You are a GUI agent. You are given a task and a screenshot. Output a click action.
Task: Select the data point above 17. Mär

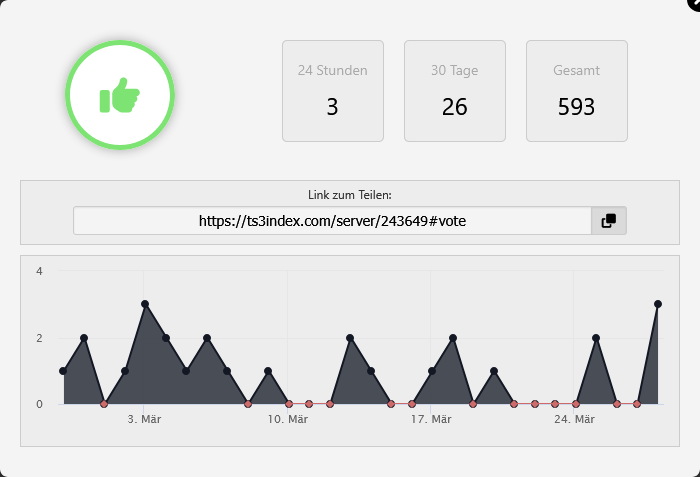tap(432, 371)
